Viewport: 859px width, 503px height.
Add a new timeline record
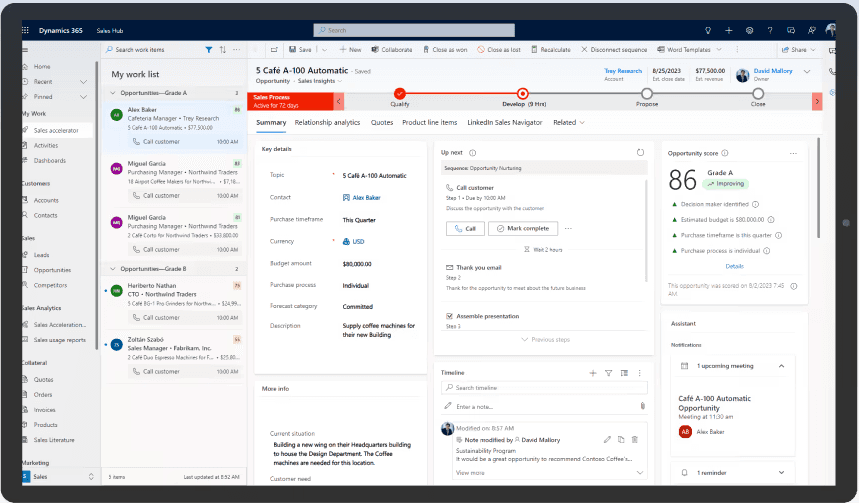pyautogui.click(x=593, y=373)
